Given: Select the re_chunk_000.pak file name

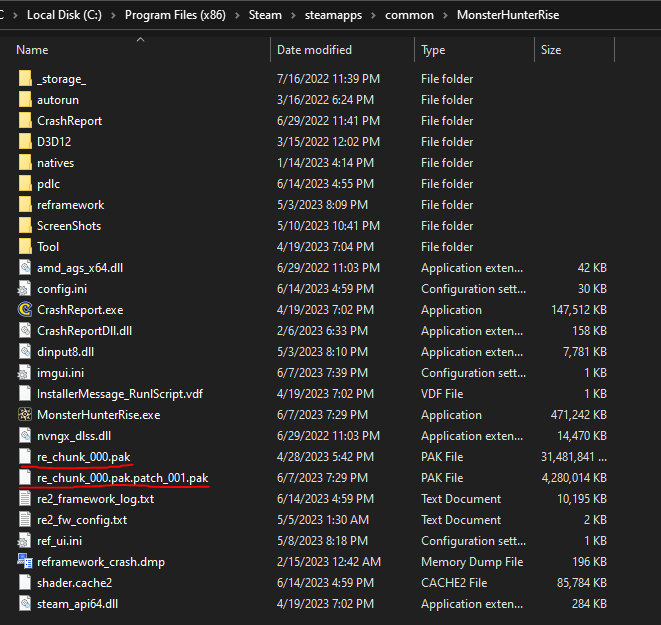Looking at the screenshot, I should click(83, 457).
